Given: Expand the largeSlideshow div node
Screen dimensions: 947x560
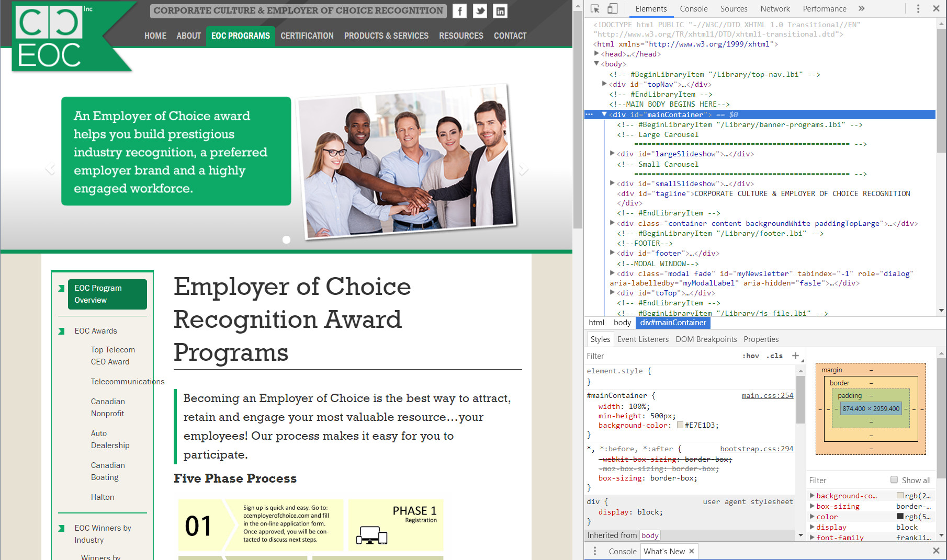Looking at the screenshot, I should pos(612,153).
